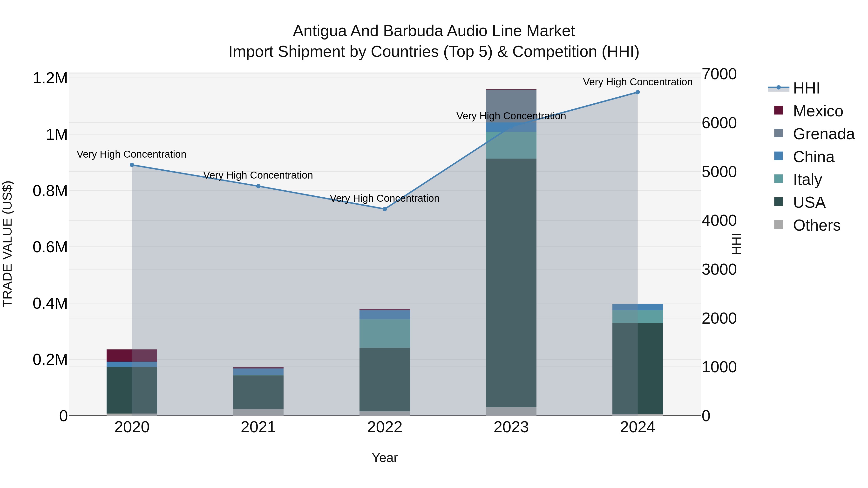Toggle the Mexico legend entry
Viewport: 868px width, 488px height.
pos(809,111)
